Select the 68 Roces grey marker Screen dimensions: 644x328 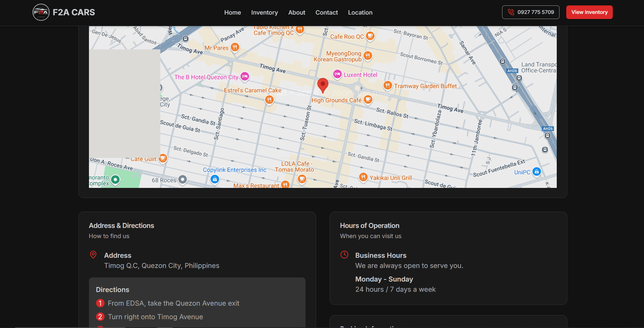[183, 179]
